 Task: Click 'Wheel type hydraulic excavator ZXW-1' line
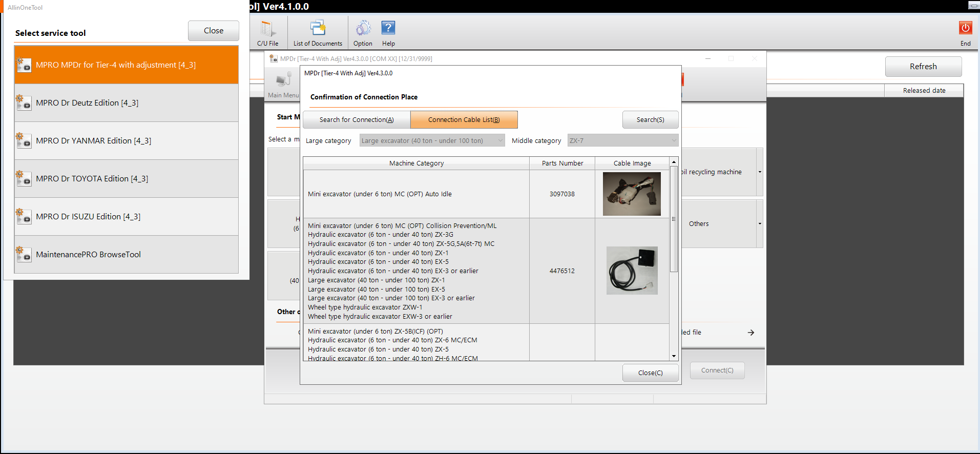pos(365,307)
